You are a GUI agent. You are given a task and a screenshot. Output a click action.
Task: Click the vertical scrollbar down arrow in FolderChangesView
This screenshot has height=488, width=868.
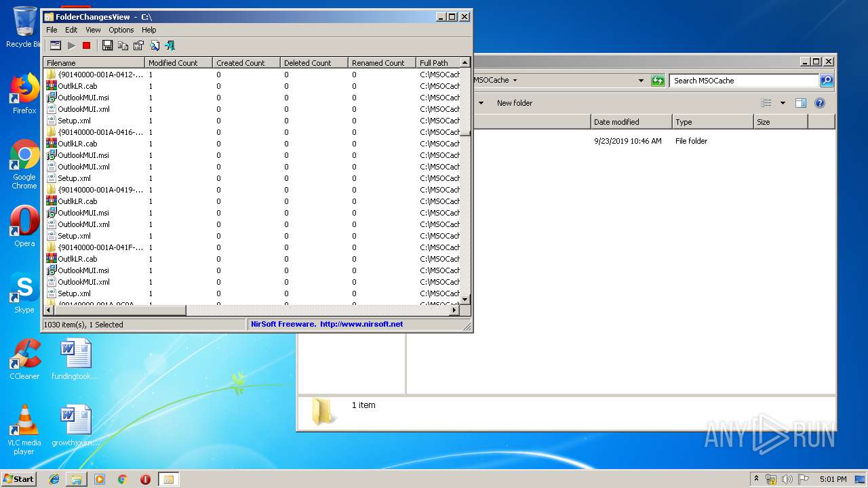465,299
